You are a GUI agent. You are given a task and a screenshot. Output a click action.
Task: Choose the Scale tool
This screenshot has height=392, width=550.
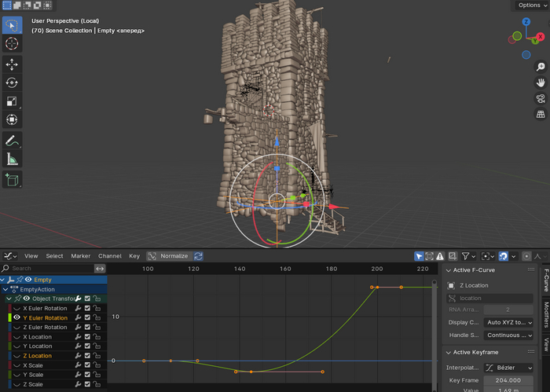(12, 101)
